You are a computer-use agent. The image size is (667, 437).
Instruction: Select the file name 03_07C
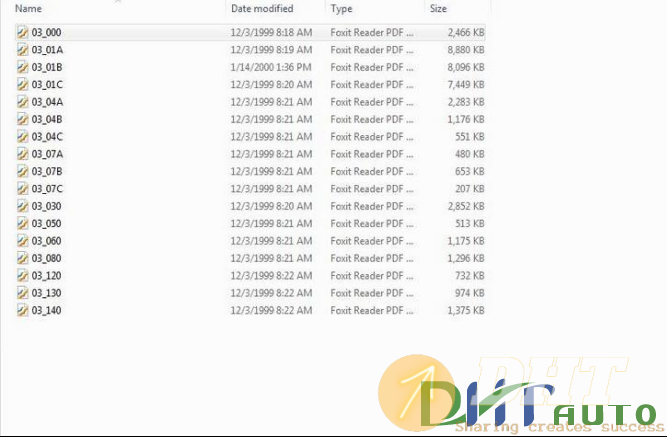coord(47,189)
